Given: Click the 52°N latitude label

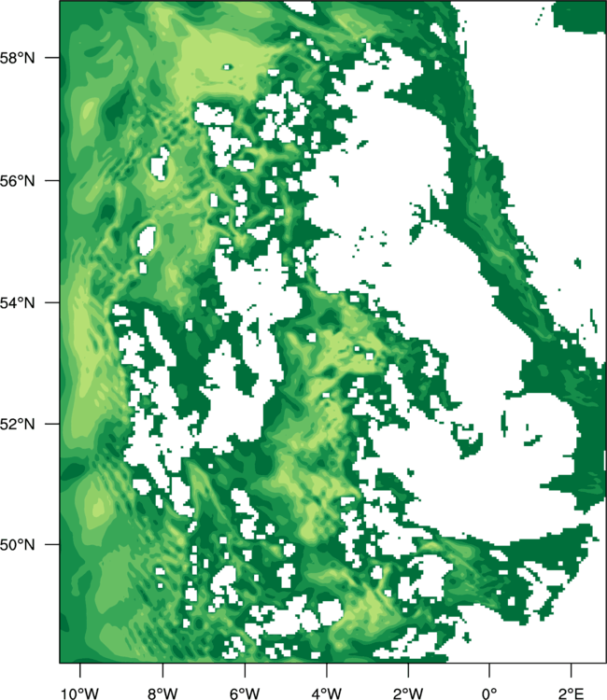Looking at the screenshot, I should click(17, 424).
